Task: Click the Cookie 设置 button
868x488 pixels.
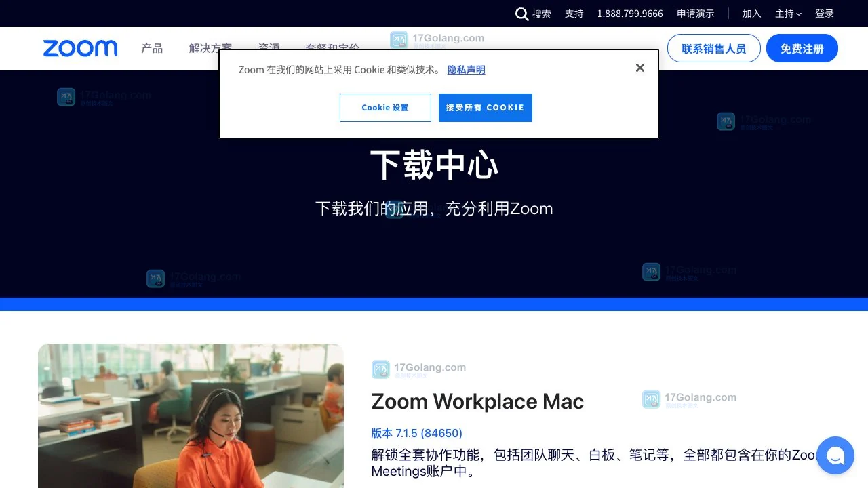Action: [x=385, y=108]
